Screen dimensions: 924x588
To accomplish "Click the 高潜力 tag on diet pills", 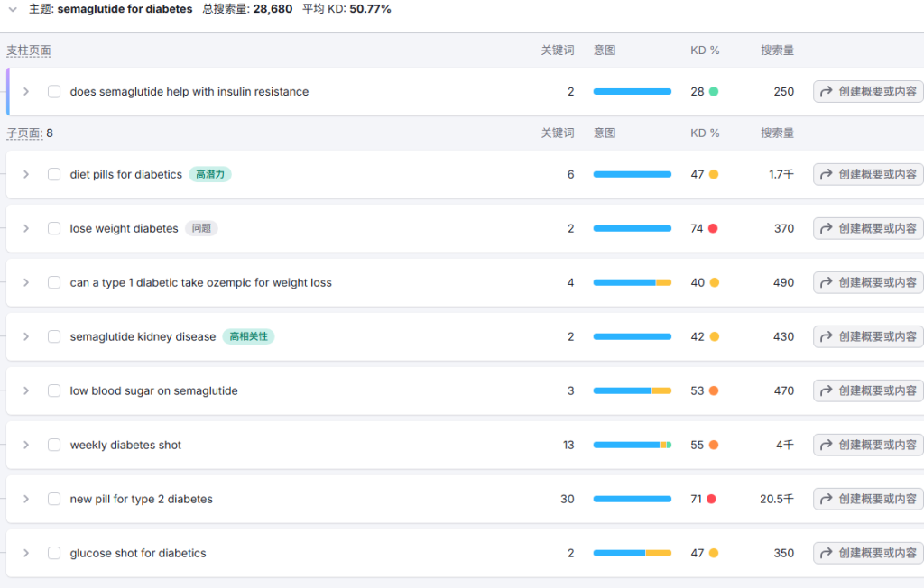I will 209,174.
